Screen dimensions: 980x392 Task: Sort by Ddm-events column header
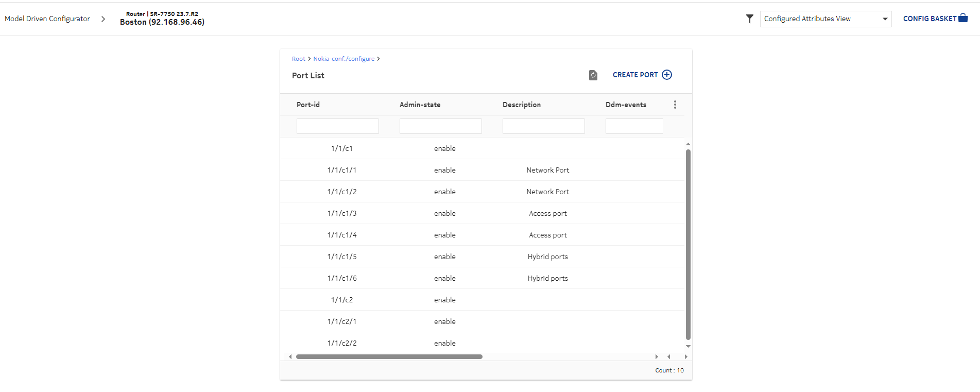click(x=626, y=105)
